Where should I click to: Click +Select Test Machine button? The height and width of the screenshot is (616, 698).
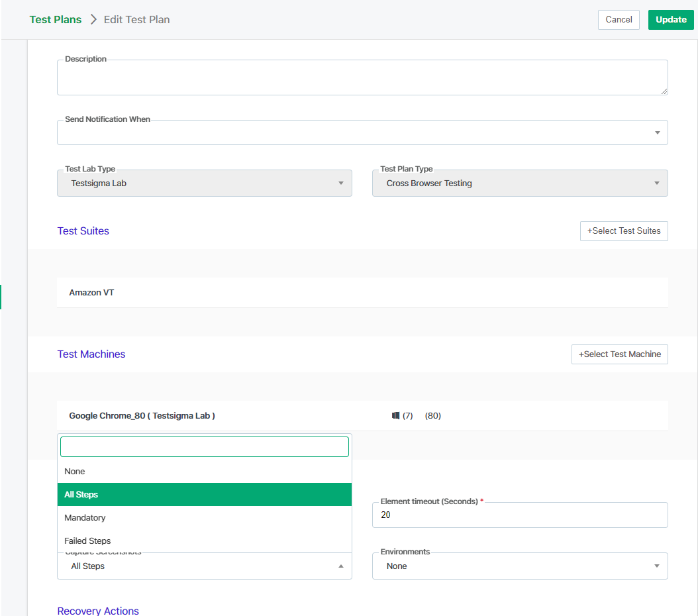[620, 354]
